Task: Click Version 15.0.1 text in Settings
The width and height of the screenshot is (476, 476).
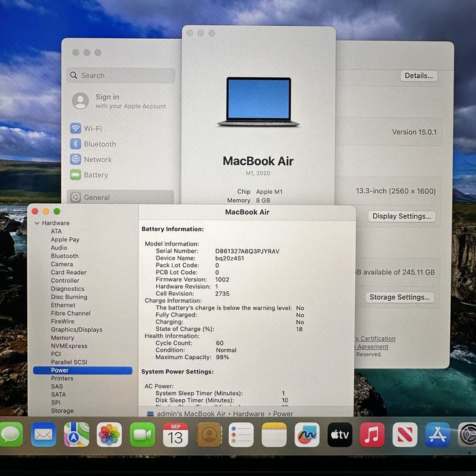Action: click(x=414, y=132)
